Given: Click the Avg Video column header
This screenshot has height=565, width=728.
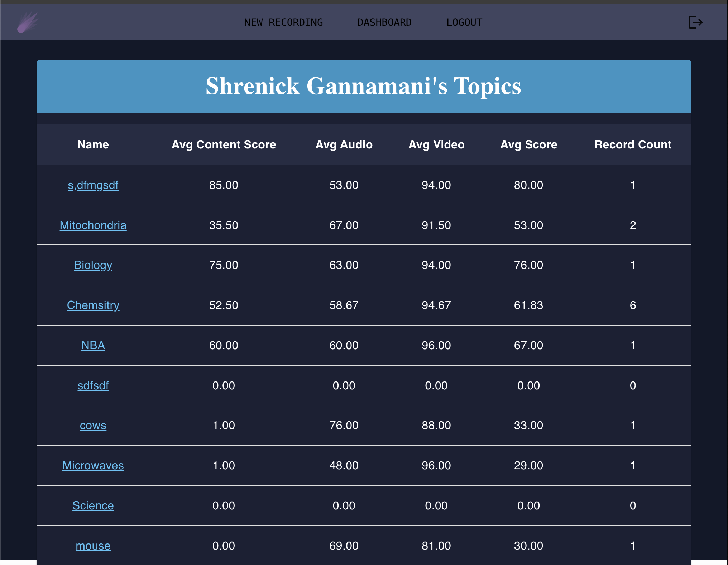Looking at the screenshot, I should pos(436,145).
